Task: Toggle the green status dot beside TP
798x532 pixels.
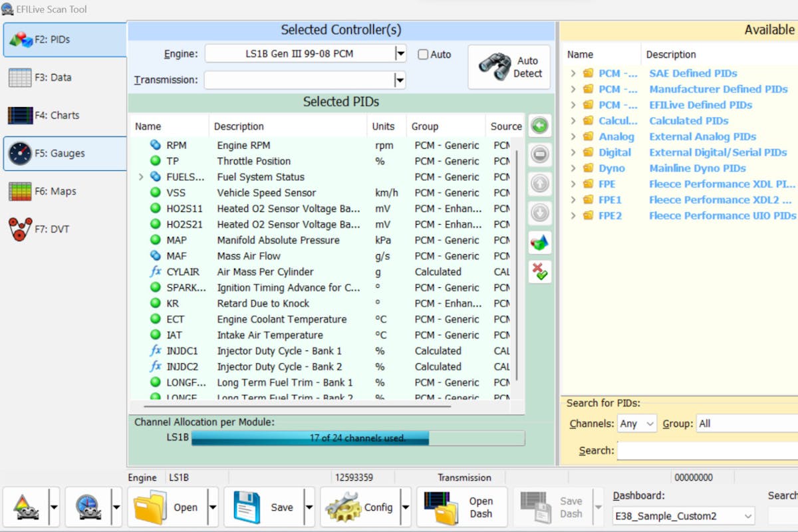Action: point(156,161)
